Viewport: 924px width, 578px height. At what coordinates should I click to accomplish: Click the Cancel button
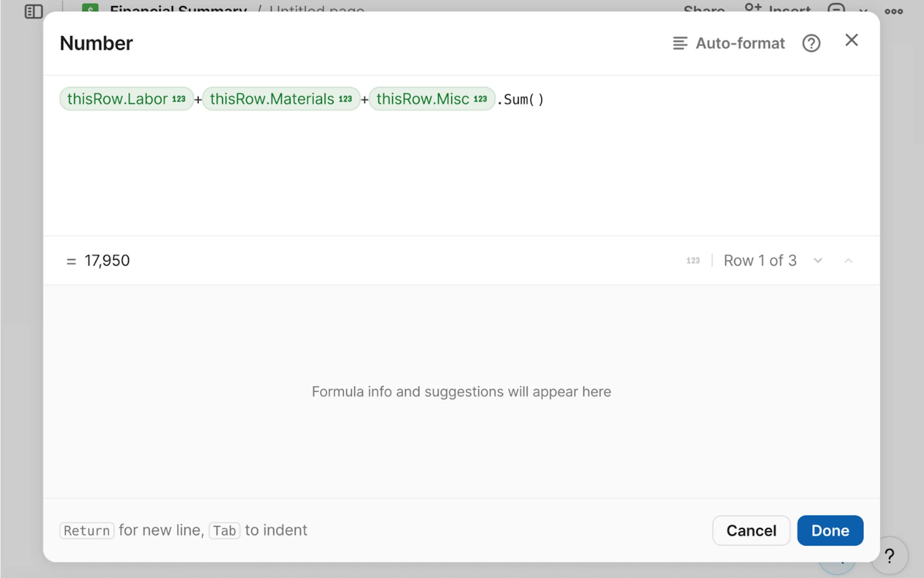pos(751,530)
